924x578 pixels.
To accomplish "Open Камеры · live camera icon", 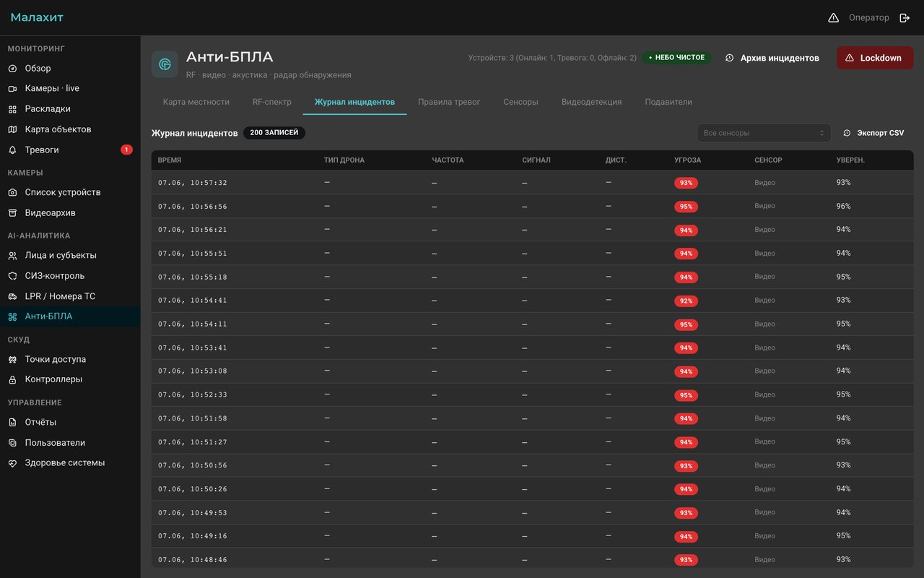I will click(x=12, y=89).
